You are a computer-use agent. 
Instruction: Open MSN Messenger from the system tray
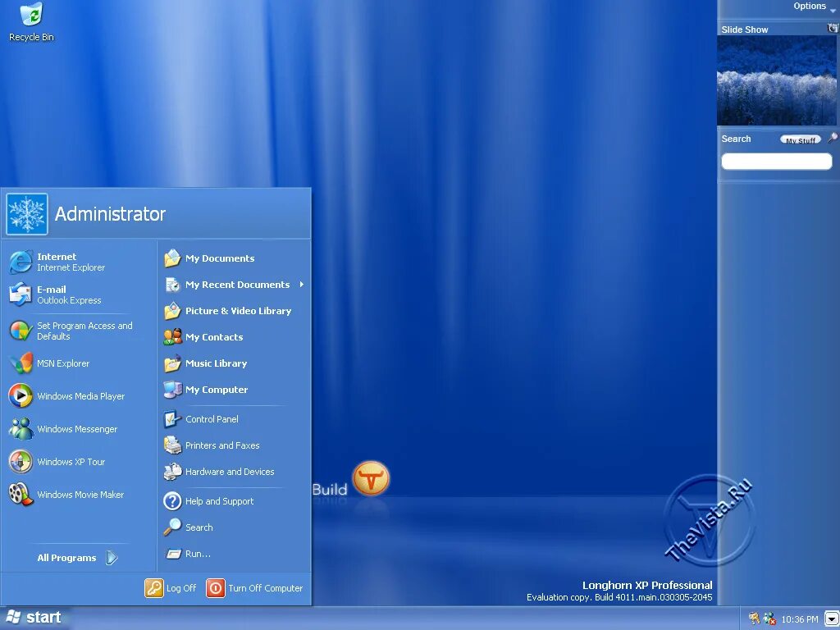pos(768,618)
